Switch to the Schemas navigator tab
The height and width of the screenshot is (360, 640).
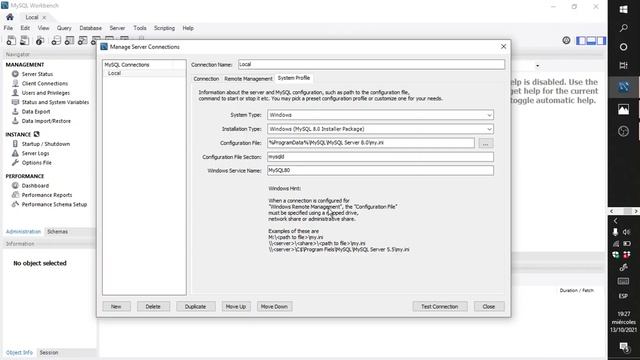(x=58, y=231)
